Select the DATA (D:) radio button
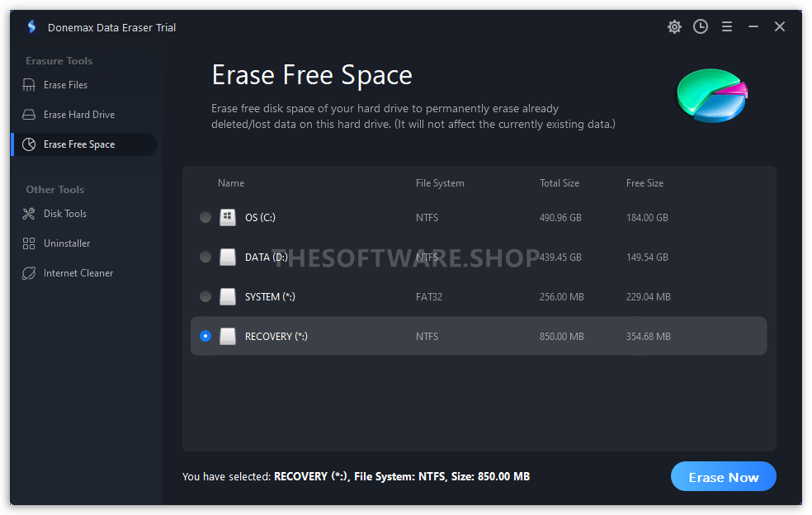812x515 pixels. pyautogui.click(x=205, y=257)
